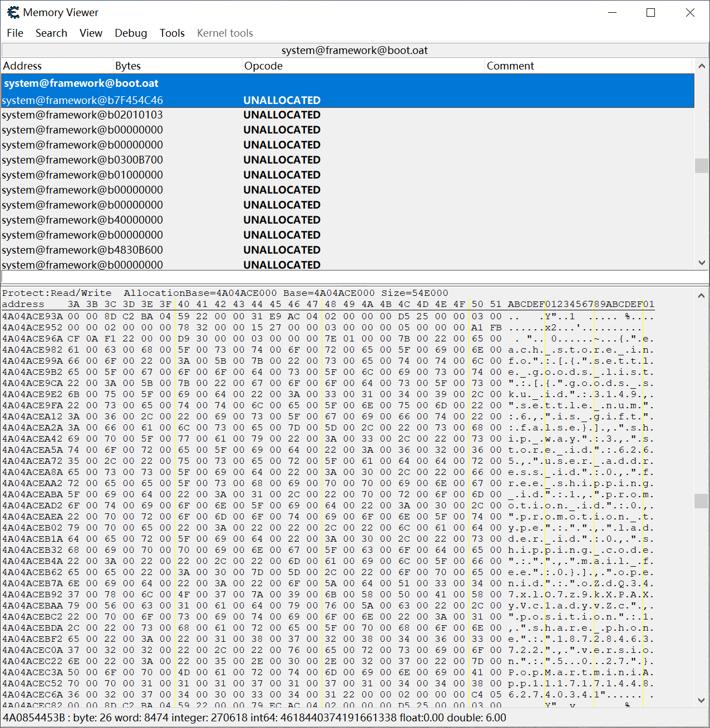The width and height of the screenshot is (710, 728).
Task: Select the system@framework@b02010103 row
Action: coord(82,115)
